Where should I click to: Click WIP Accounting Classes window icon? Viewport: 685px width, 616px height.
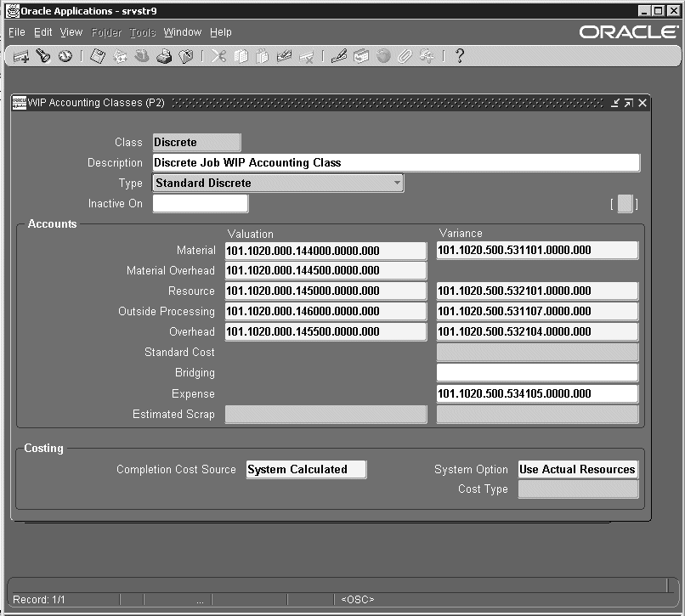point(20,103)
